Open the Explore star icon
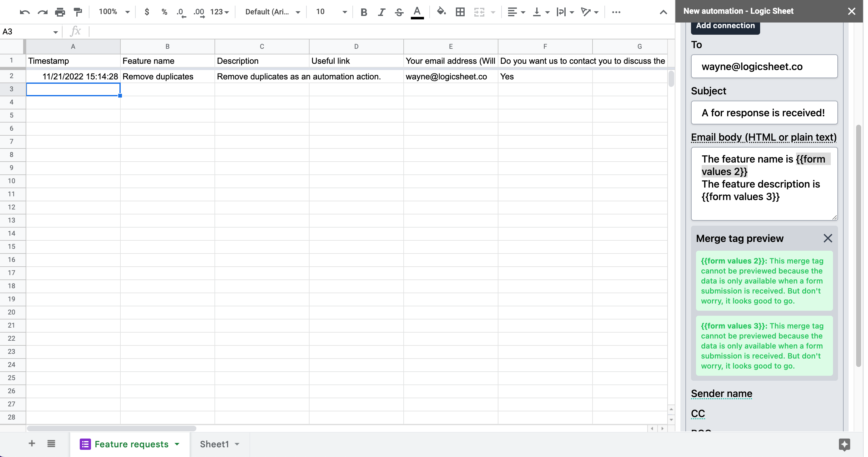 [x=844, y=444]
